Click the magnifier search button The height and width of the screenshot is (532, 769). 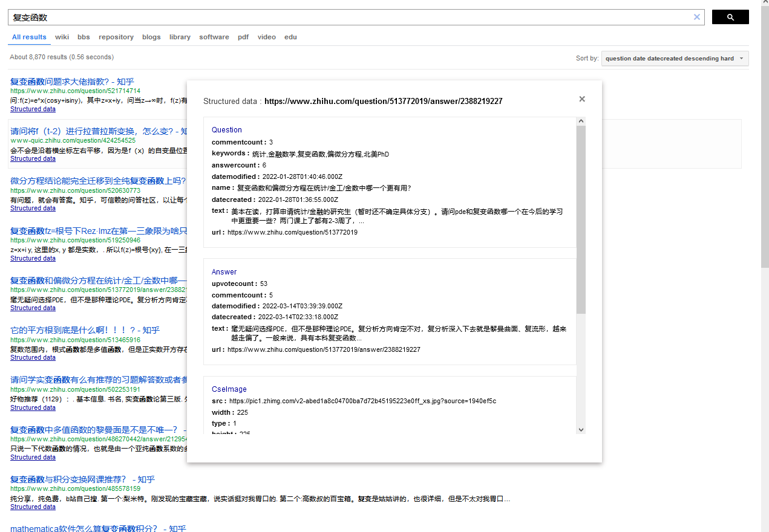click(730, 17)
